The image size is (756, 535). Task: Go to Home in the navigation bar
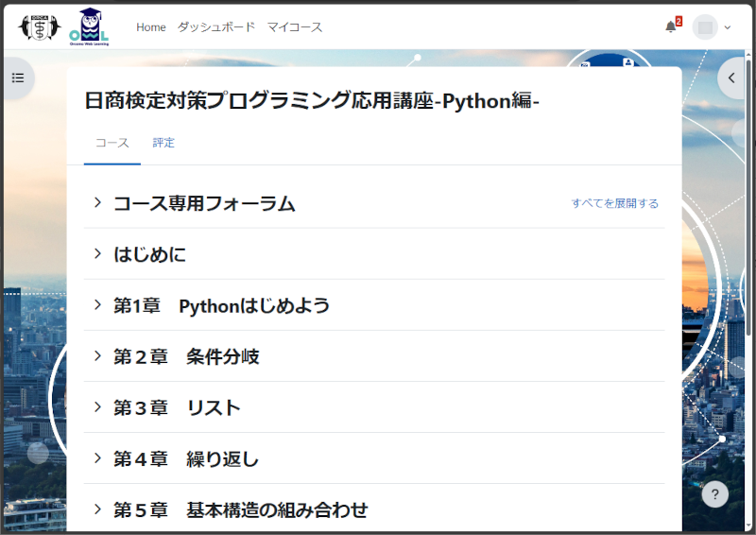[151, 27]
